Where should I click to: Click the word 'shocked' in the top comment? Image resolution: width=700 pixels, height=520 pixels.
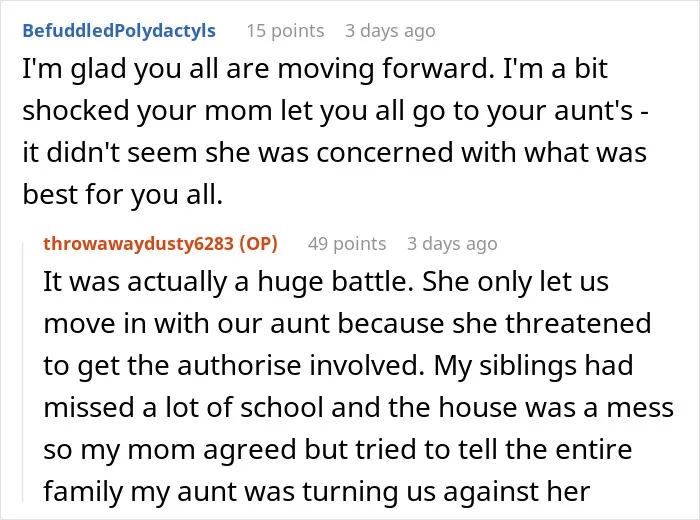tap(75, 110)
